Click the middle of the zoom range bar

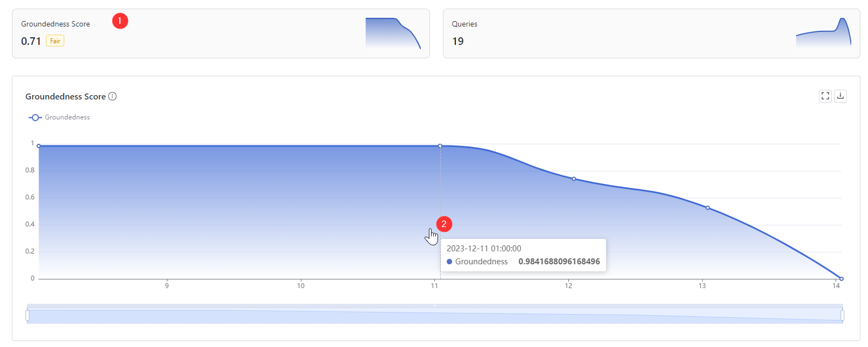pos(435,316)
